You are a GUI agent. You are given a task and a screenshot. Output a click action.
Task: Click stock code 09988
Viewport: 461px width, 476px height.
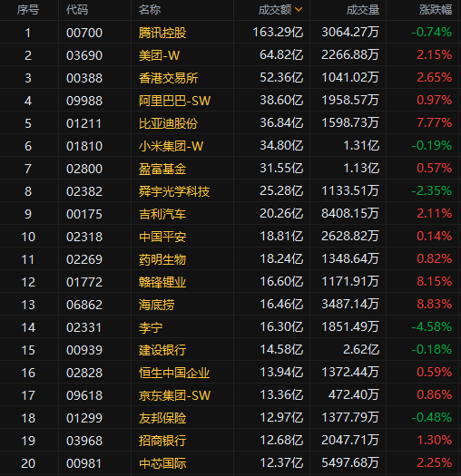coord(84,101)
